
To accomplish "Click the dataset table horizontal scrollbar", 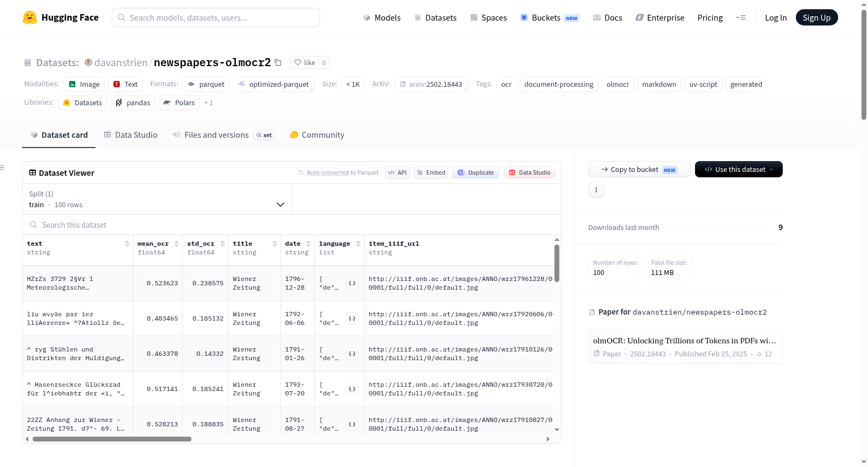I will (112, 439).
